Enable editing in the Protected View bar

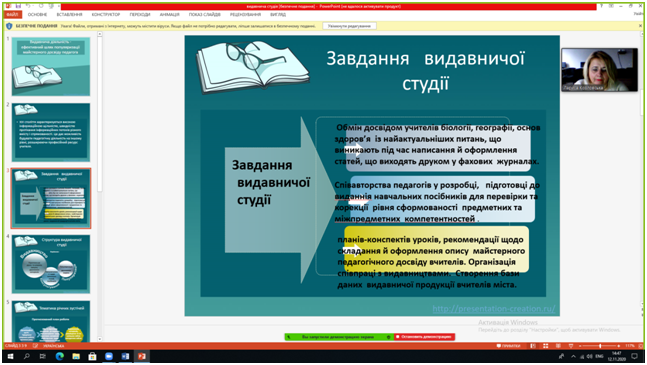pyautogui.click(x=349, y=26)
